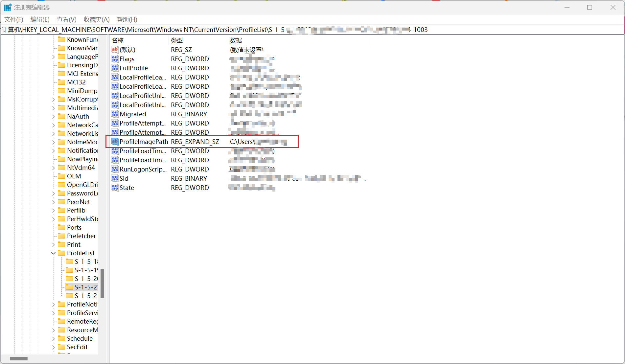Screen dimensions: 625x364
Task: Select the RunLogonScrip... value icon
Action: [x=115, y=169]
